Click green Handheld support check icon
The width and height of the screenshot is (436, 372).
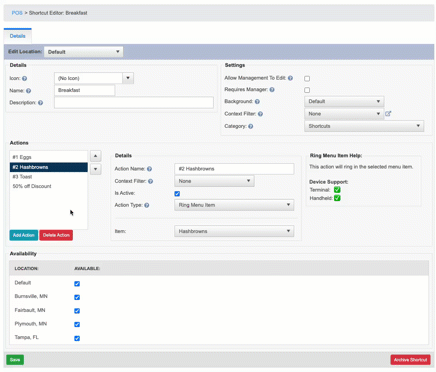337,198
